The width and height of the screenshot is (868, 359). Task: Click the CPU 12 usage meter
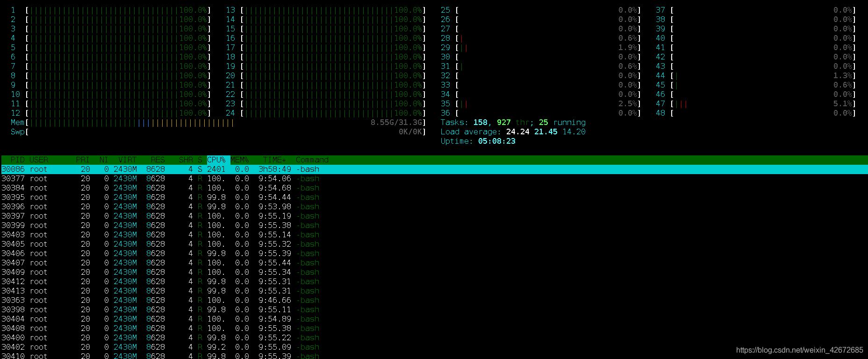click(x=111, y=113)
